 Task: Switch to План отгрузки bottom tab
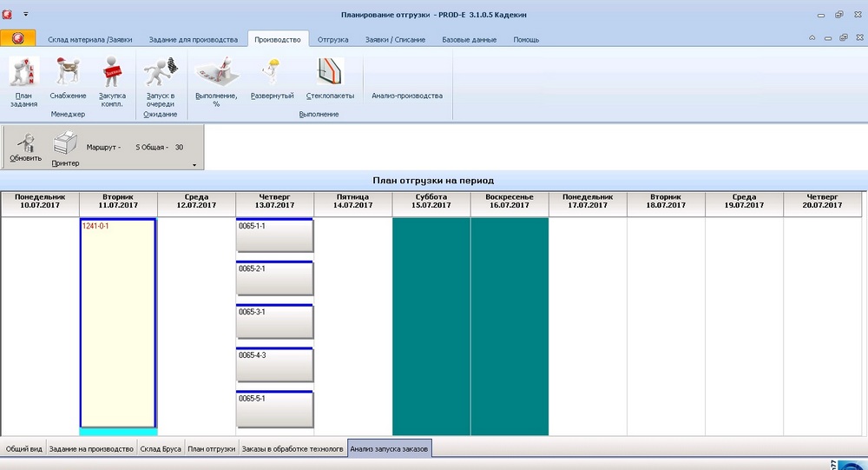pyautogui.click(x=212, y=449)
